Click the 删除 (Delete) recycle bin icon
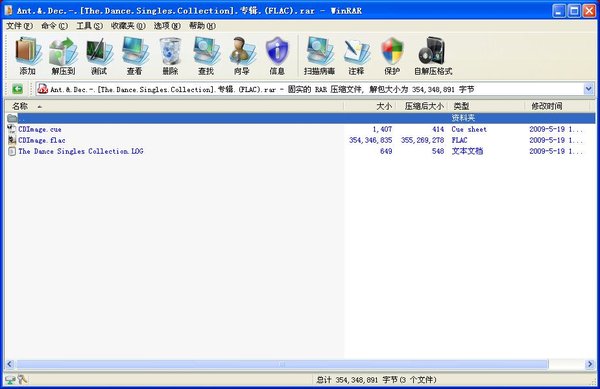The height and width of the screenshot is (389, 600). 170,56
